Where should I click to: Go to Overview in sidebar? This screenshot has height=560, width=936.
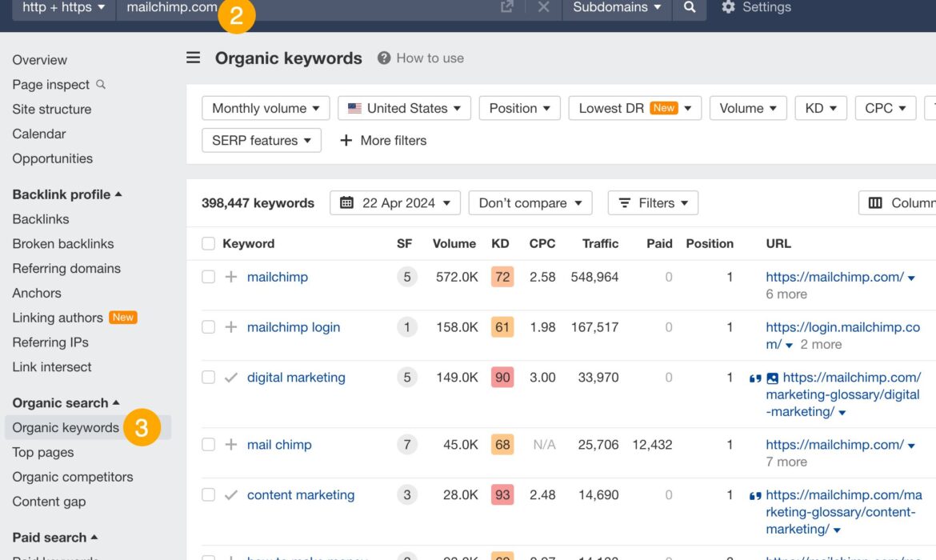pyautogui.click(x=39, y=60)
